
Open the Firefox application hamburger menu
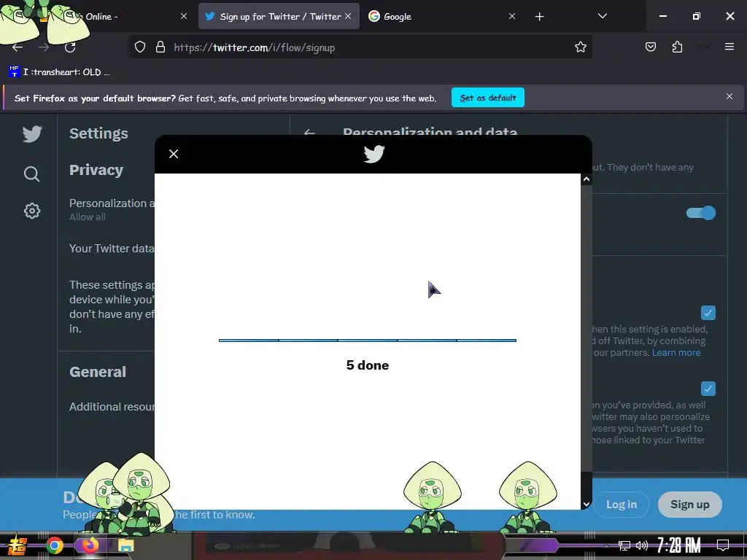(729, 47)
